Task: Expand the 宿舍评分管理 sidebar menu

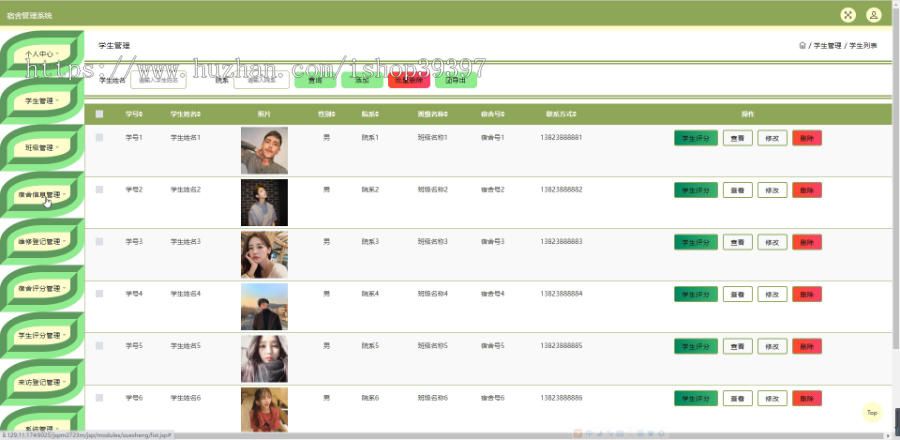Action: coord(42,289)
